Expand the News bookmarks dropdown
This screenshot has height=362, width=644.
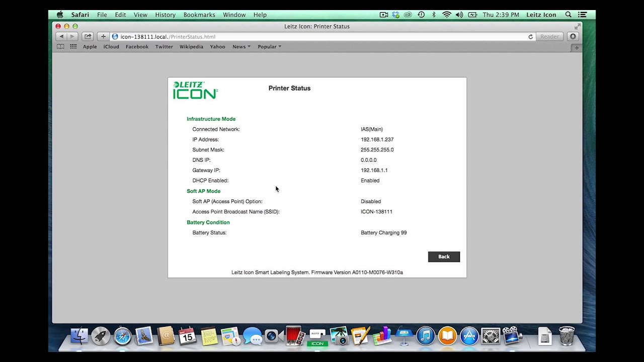tap(241, 47)
